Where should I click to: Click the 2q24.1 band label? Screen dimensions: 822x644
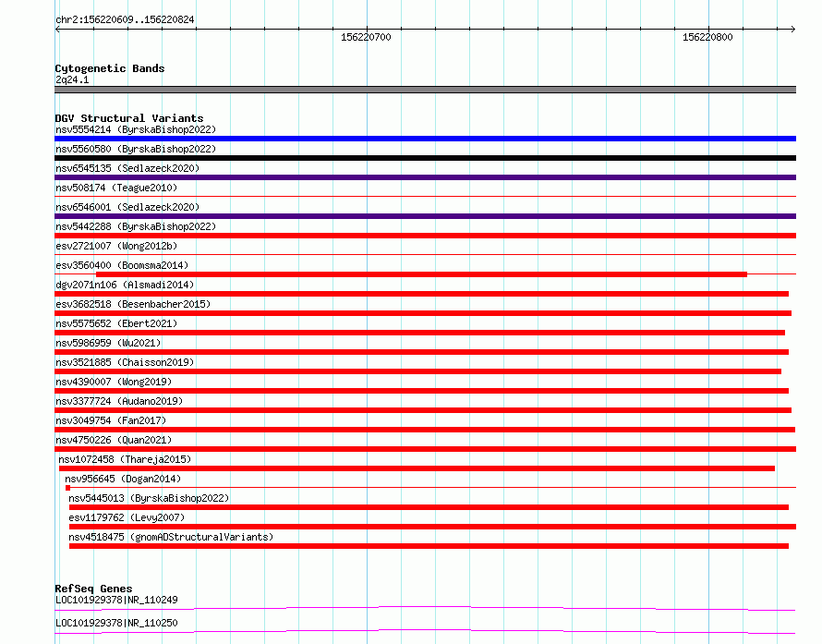click(72, 79)
